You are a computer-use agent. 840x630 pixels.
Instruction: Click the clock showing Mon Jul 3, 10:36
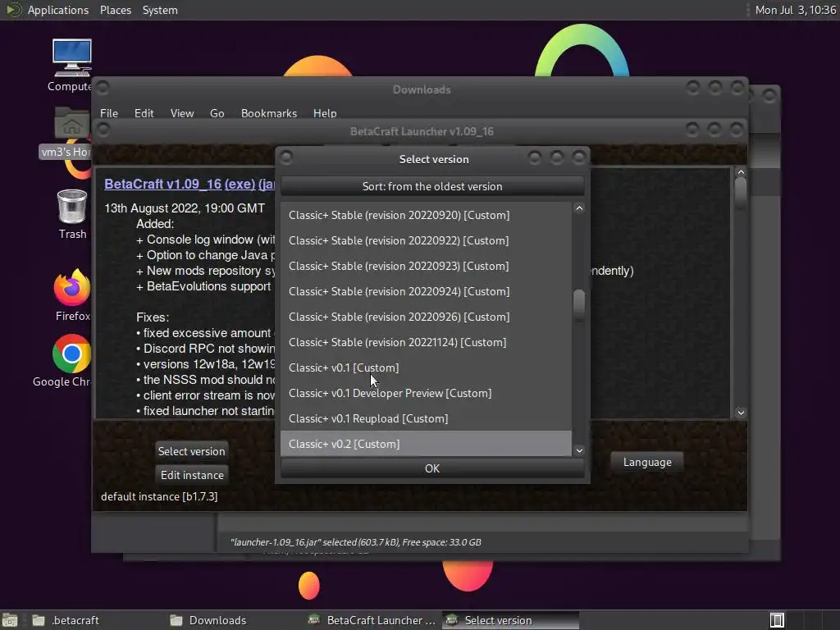[795, 10]
